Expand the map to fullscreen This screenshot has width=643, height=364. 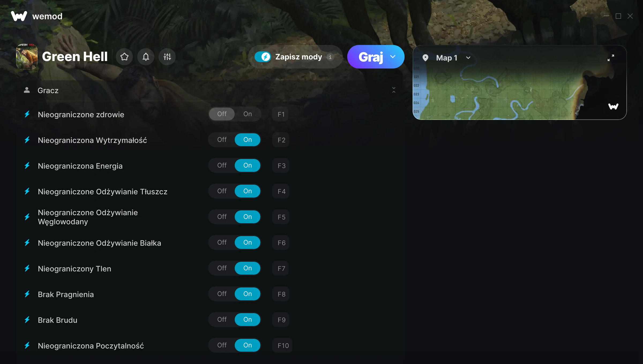(611, 58)
